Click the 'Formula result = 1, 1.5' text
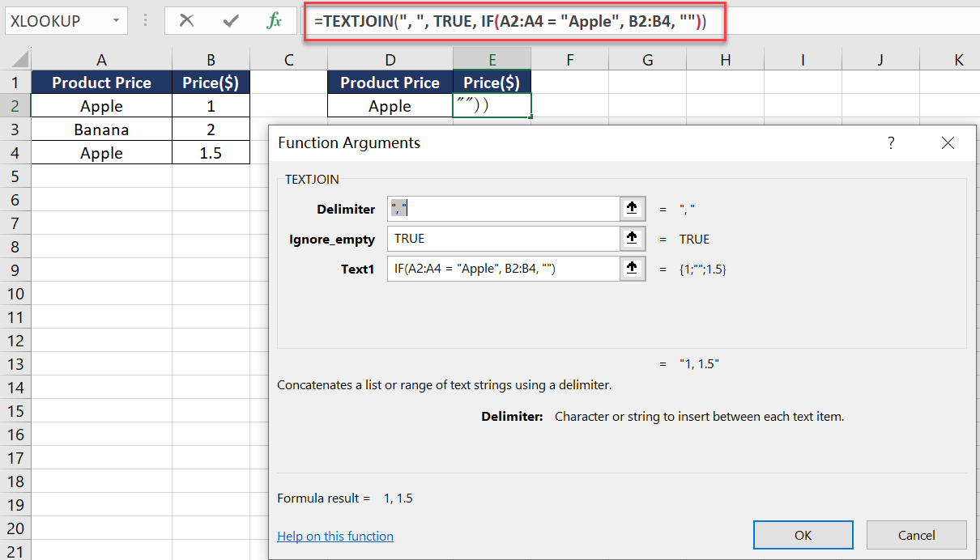This screenshot has width=980, height=560. click(345, 498)
